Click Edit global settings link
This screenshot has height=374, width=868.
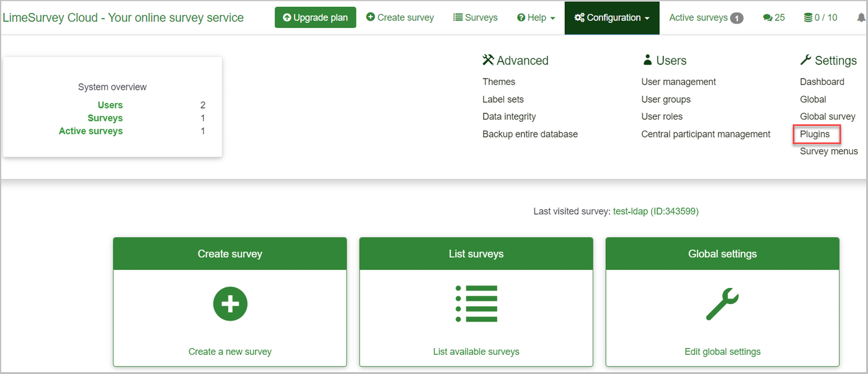pos(722,352)
